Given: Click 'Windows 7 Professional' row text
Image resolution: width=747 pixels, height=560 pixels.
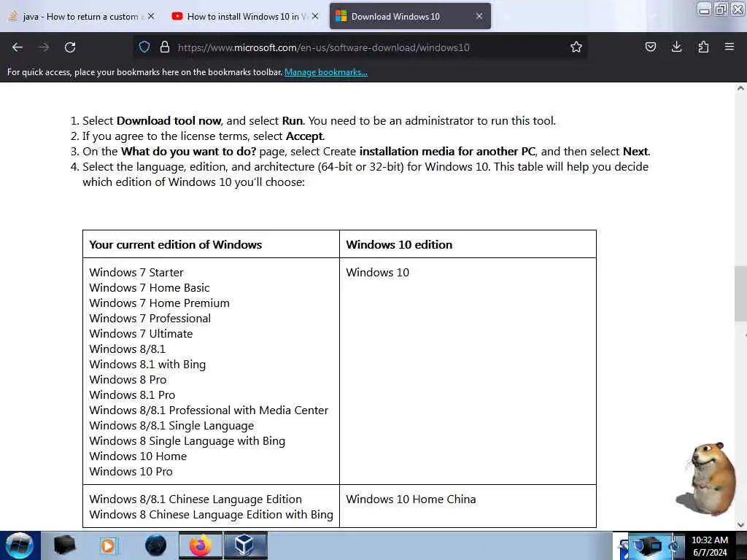Looking at the screenshot, I should [x=150, y=318].
